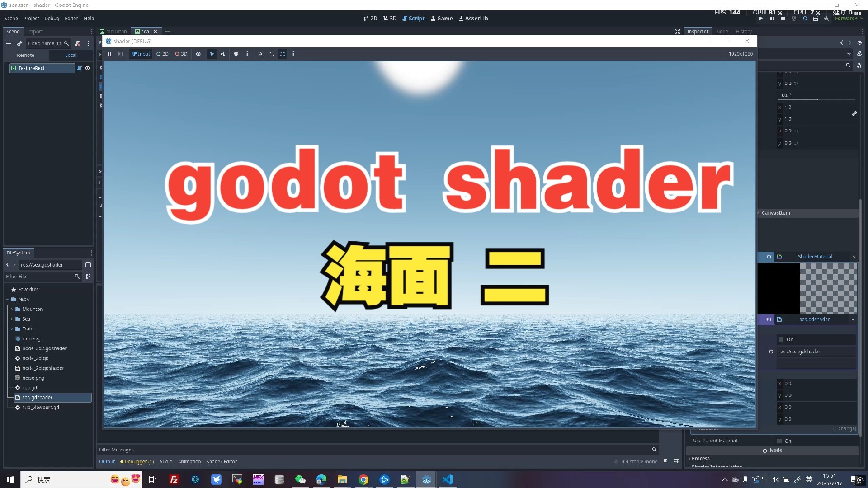Open the Editor menu
868x488 pixels.
tap(71, 19)
